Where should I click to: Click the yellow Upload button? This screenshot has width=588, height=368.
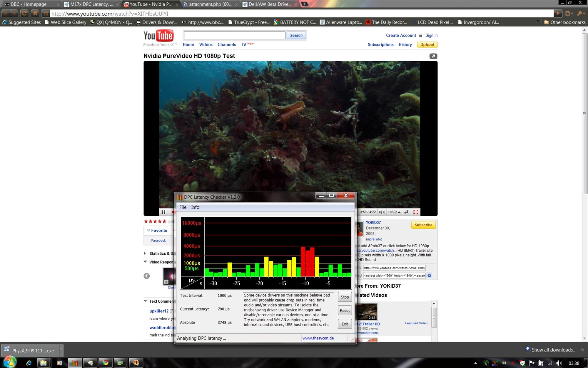coord(427,45)
